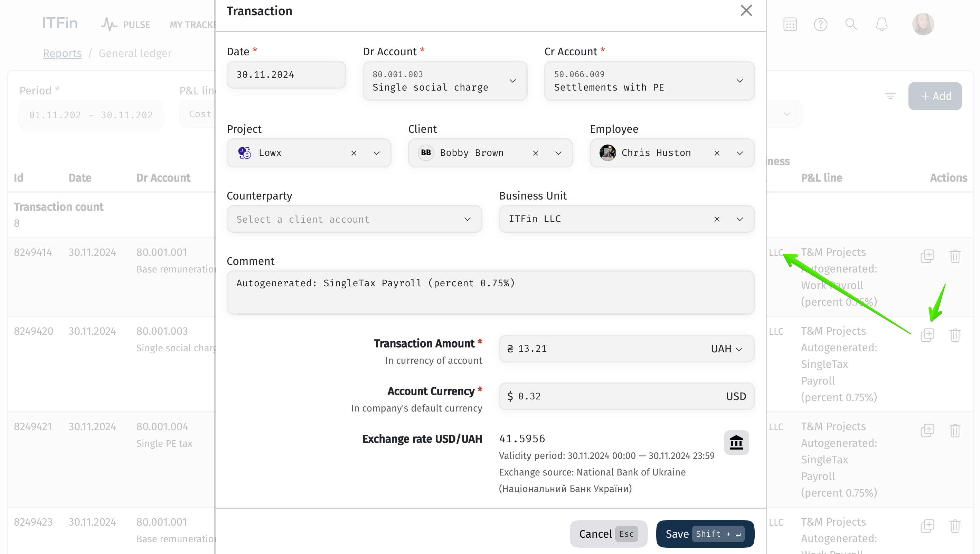Click the search magnifier icon
This screenshot has height=554, width=980.
[851, 24]
